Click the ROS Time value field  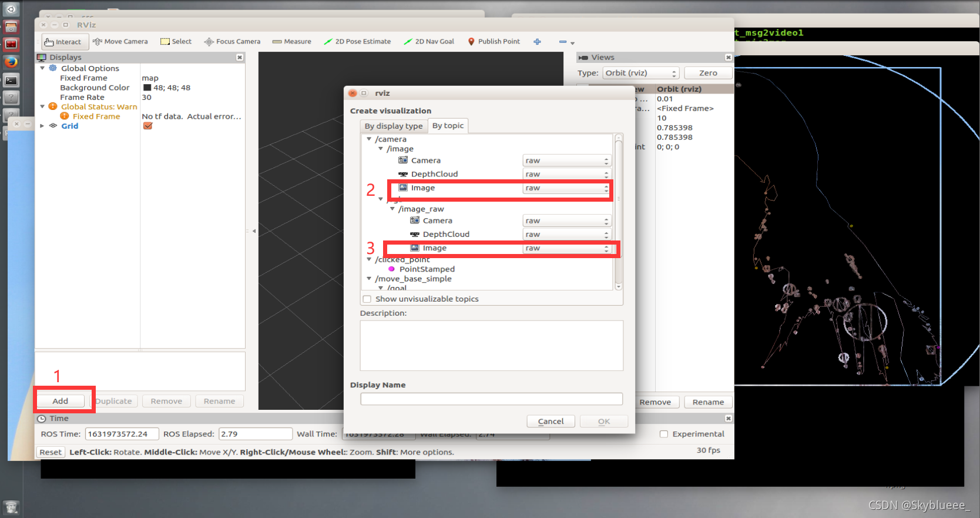click(x=122, y=434)
